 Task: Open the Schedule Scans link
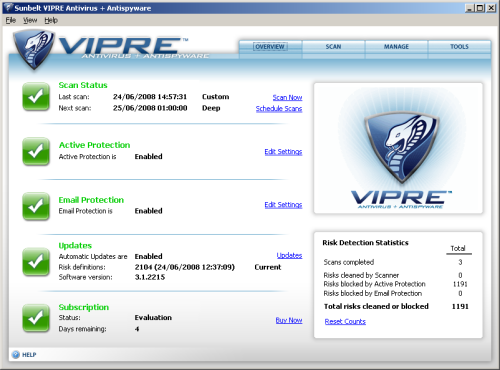279,109
